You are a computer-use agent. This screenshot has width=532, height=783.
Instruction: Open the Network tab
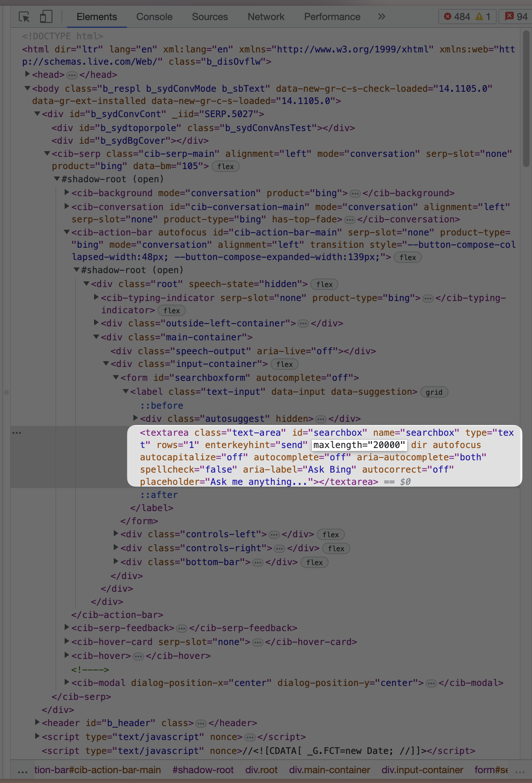click(x=266, y=17)
